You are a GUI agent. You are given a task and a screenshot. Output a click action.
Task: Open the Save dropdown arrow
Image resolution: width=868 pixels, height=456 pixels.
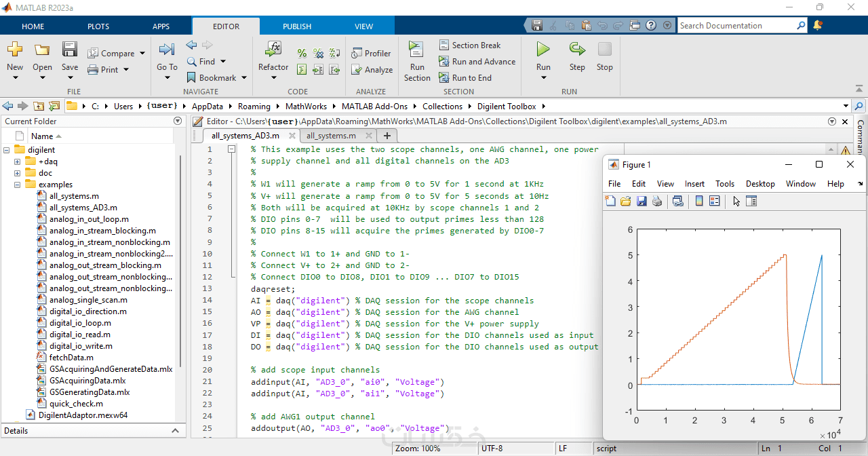(x=70, y=77)
